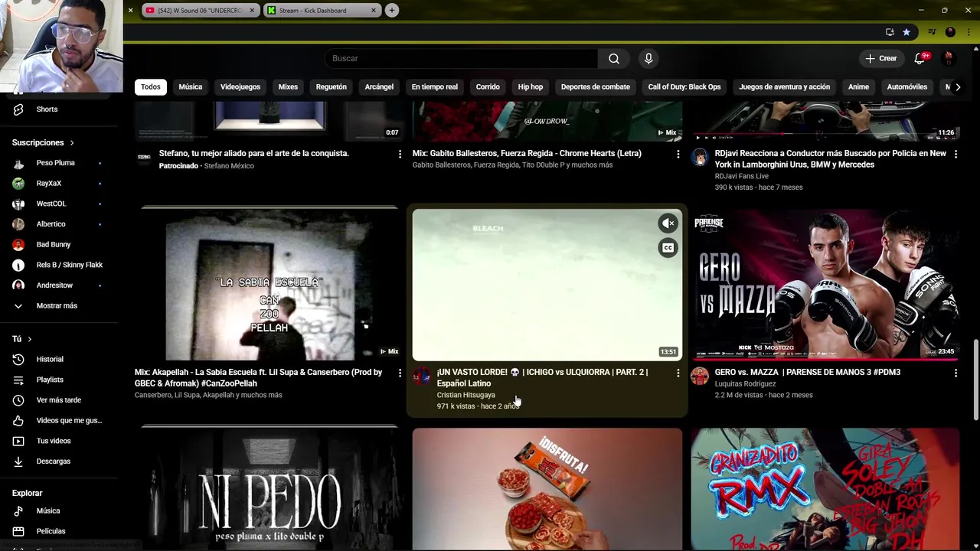Bookmark page with star icon
This screenshot has width=980, height=551.
tap(906, 32)
